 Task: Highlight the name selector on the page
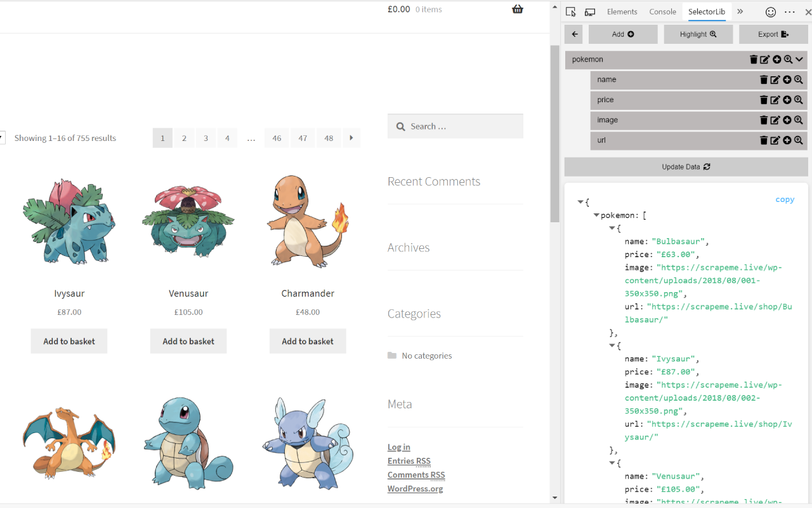click(x=798, y=80)
